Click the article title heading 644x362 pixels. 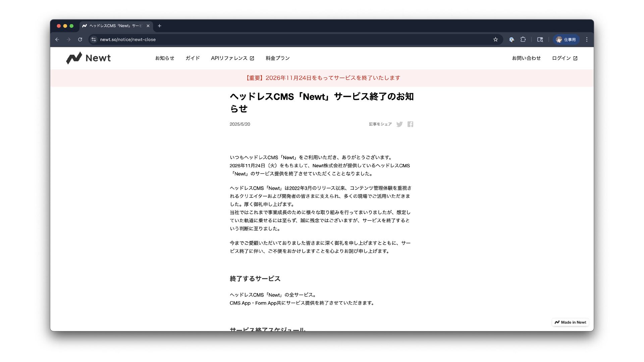322,103
